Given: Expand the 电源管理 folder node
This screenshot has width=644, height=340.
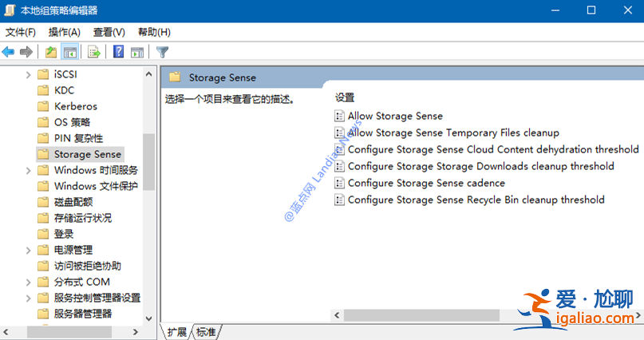Looking at the screenshot, I should (28, 250).
